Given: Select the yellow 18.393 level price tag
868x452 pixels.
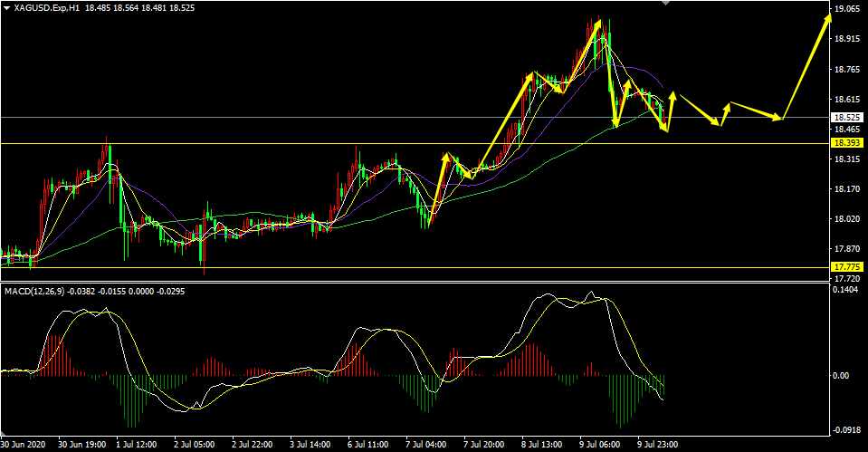Looking at the screenshot, I should (x=847, y=143).
